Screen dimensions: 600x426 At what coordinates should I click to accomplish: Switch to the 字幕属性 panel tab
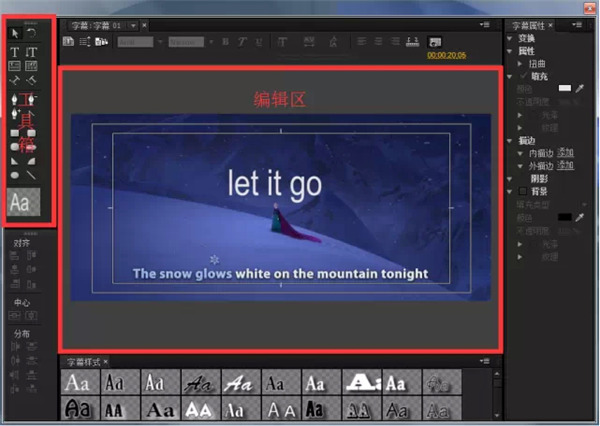[x=528, y=26]
